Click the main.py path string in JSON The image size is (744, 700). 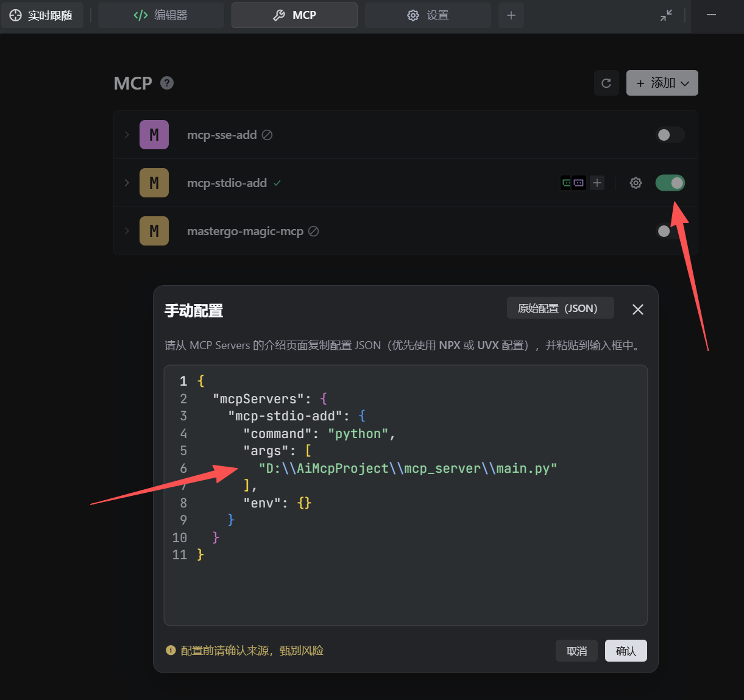pos(408,468)
